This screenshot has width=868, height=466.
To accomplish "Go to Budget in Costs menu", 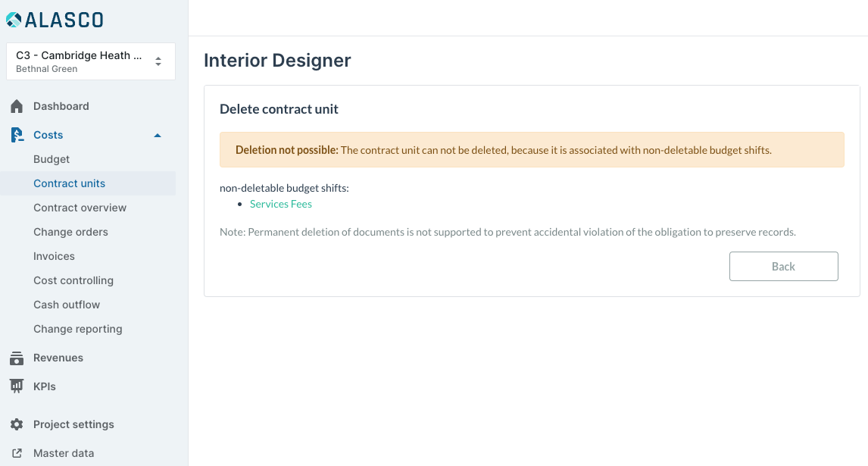I will (x=52, y=159).
